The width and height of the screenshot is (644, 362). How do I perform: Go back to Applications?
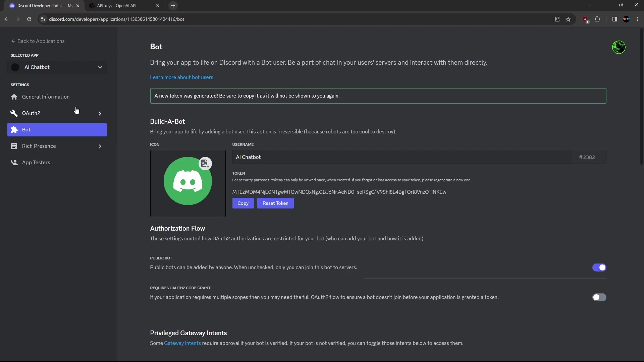coord(38,41)
